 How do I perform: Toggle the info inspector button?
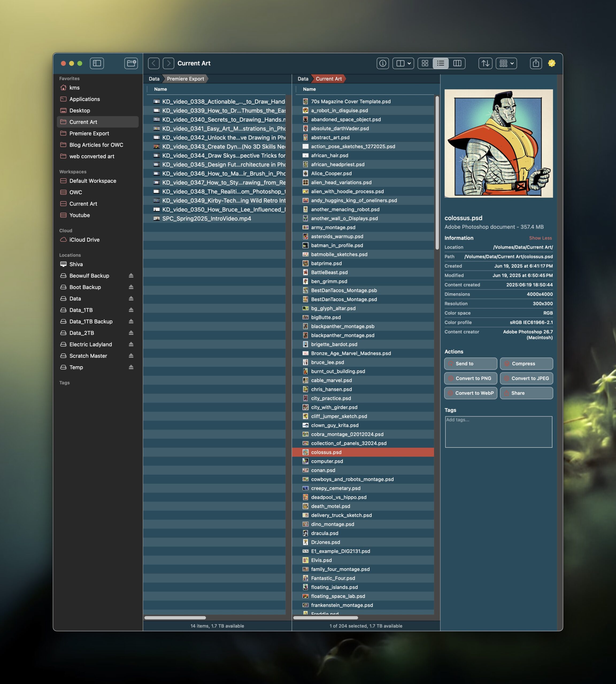point(383,63)
